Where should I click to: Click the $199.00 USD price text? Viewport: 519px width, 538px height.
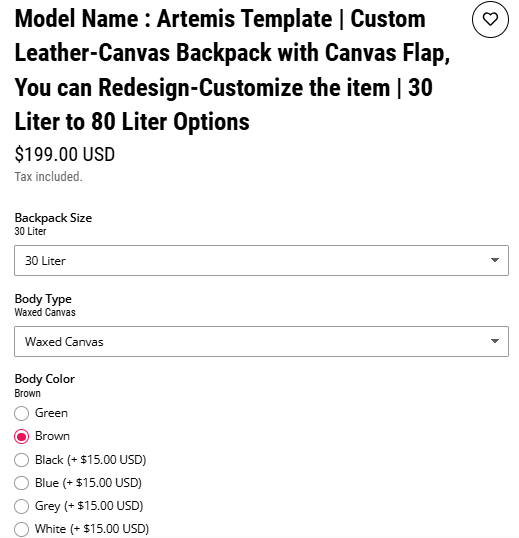(x=64, y=154)
